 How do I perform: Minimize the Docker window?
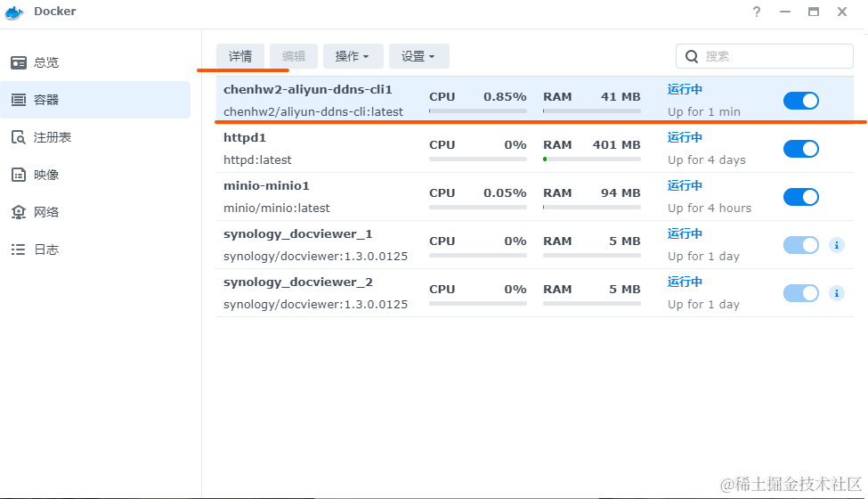coord(785,12)
